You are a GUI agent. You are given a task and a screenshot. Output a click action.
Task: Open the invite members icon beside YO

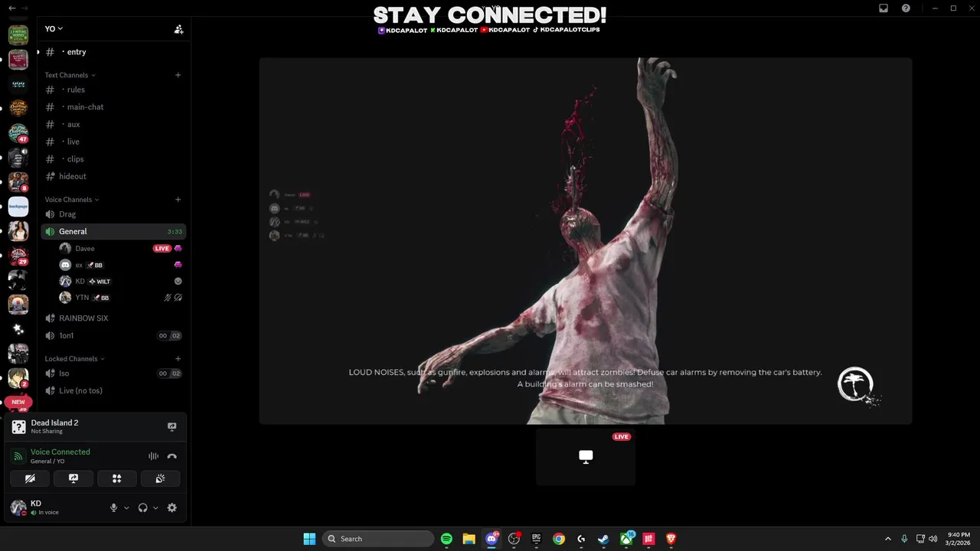point(178,29)
